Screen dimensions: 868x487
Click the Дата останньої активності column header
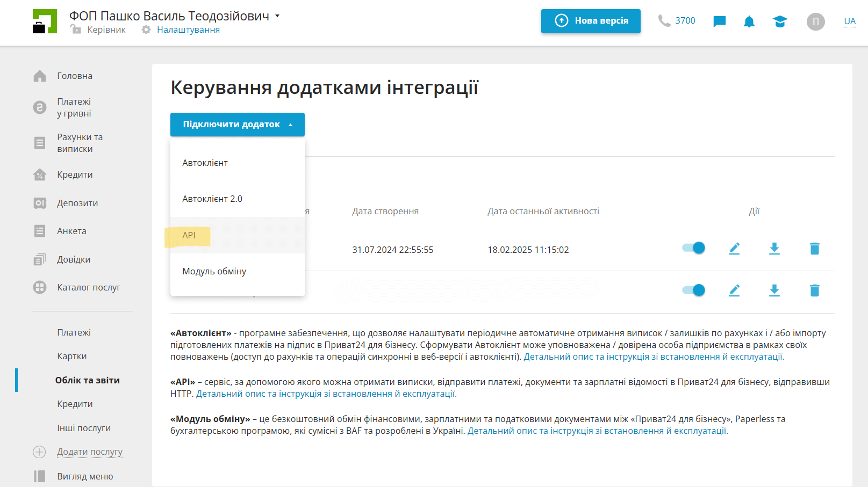coord(543,212)
